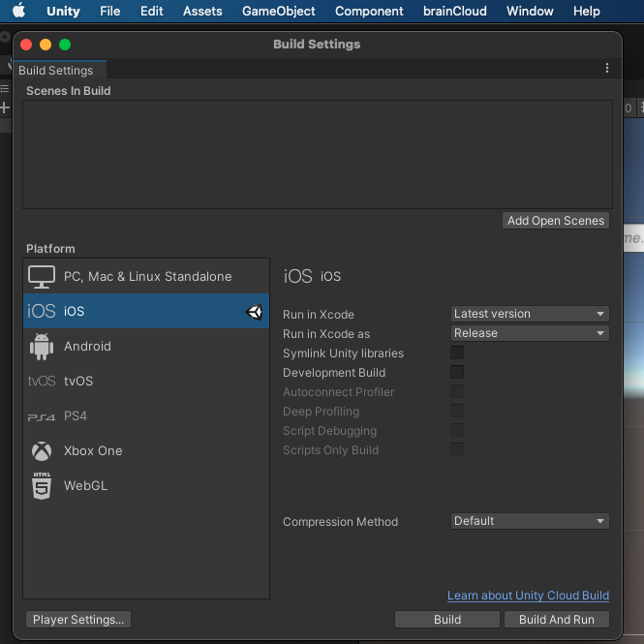Open the Run in Xcode version dropdown
The height and width of the screenshot is (644, 644).
(530, 314)
